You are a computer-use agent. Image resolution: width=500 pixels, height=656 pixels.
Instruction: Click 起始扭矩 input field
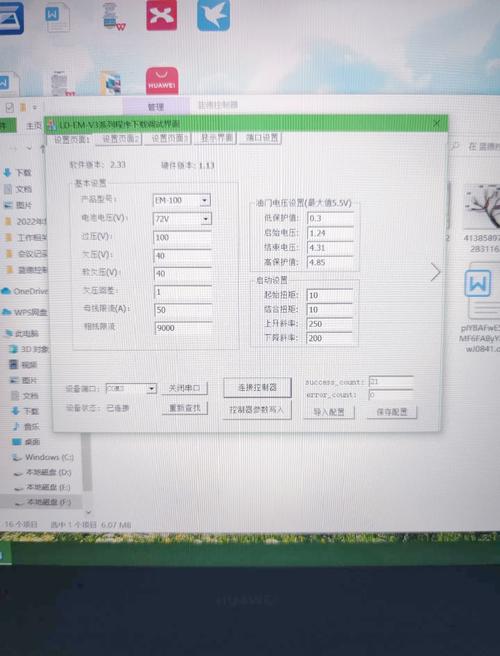(330, 295)
